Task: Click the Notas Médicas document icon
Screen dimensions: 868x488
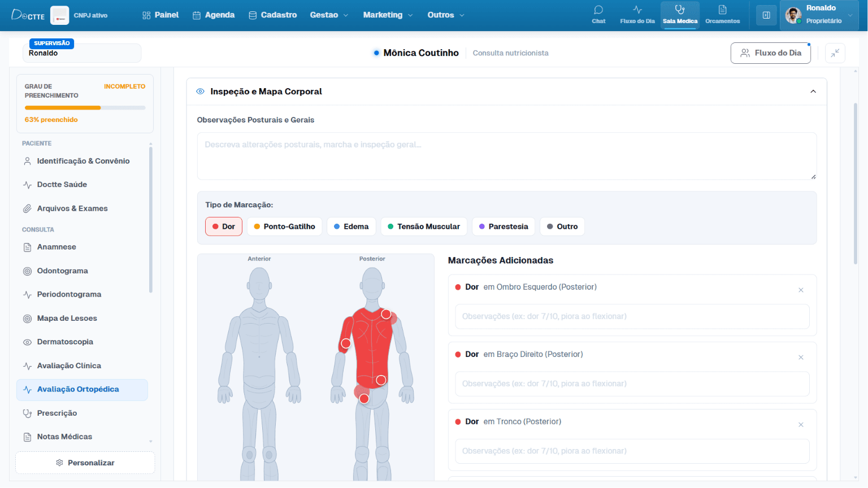Action: pyautogui.click(x=27, y=437)
